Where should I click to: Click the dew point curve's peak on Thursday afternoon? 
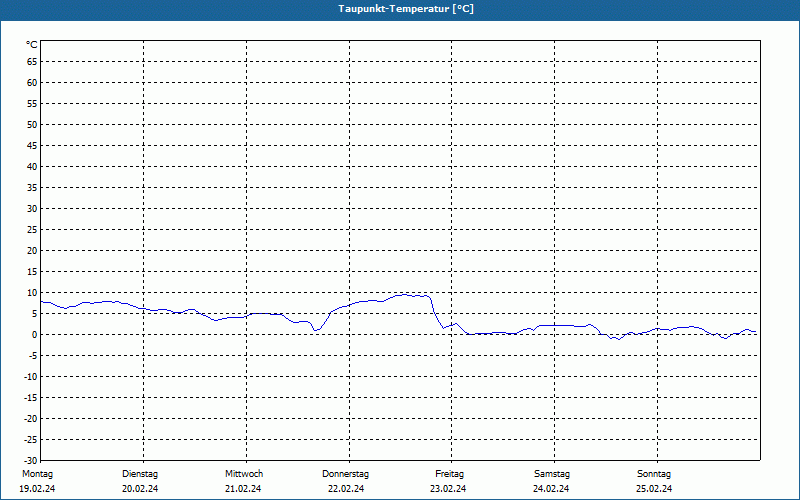pos(405,294)
